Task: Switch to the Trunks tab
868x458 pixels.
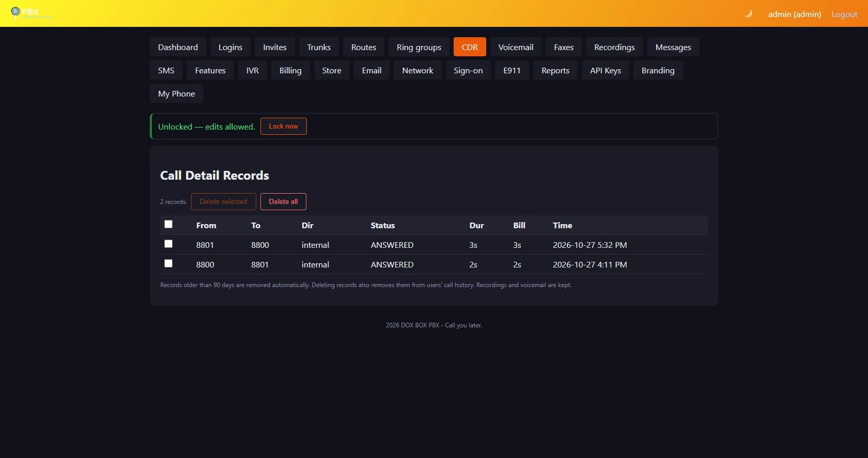Action: click(319, 47)
